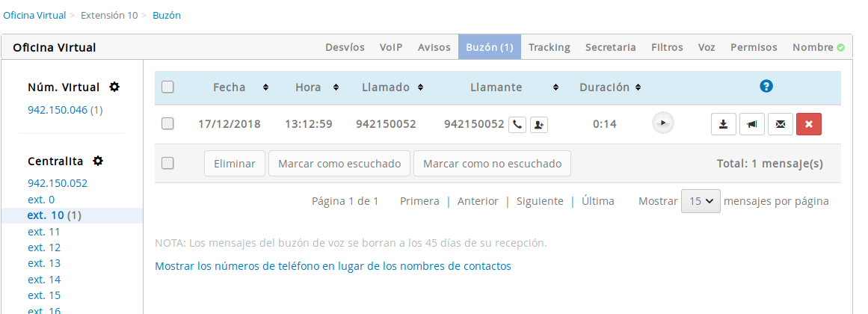
Task: Download the voicemail message
Action: pyautogui.click(x=723, y=124)
